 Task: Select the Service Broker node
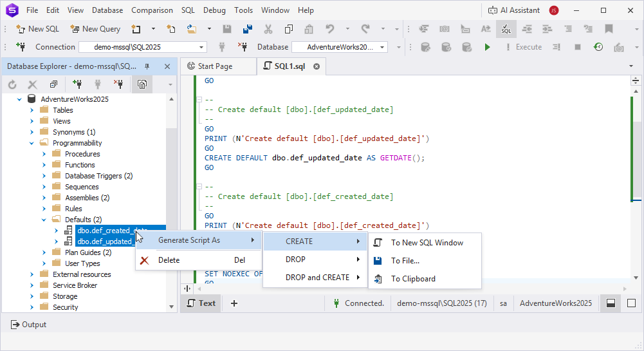pyautogui.click(x=75, y=285)
